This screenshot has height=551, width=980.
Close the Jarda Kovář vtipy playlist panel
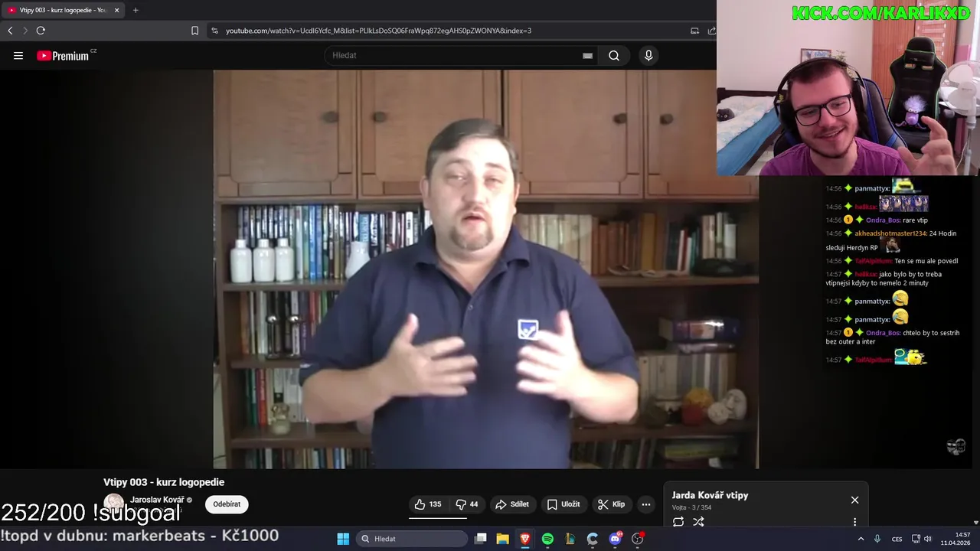854,500
